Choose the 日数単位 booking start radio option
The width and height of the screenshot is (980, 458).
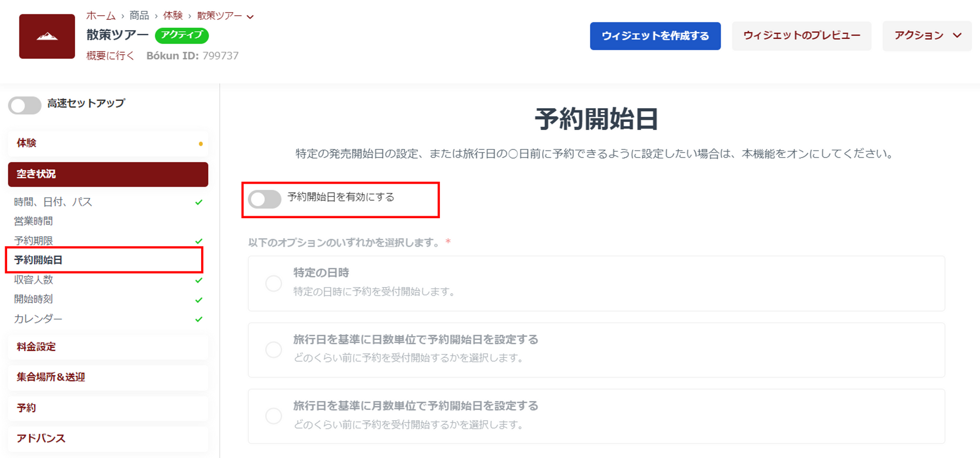click(x=274, y=349)
